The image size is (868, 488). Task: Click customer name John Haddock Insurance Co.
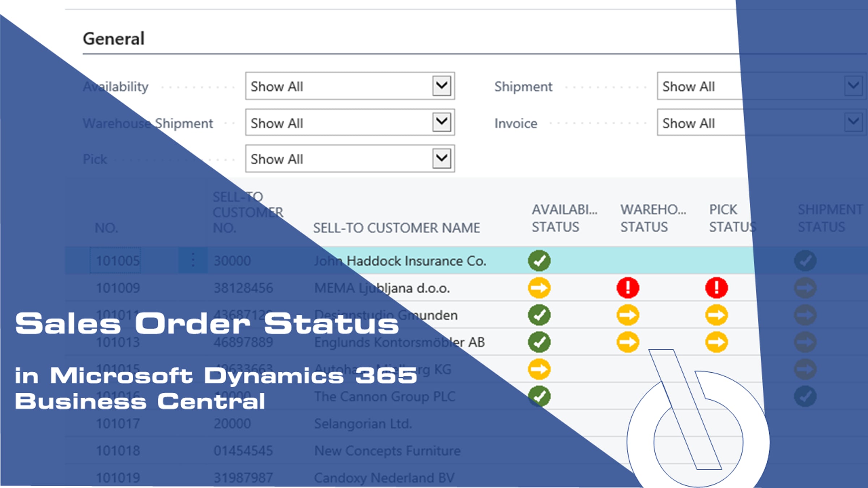click(x=400, y=261)
